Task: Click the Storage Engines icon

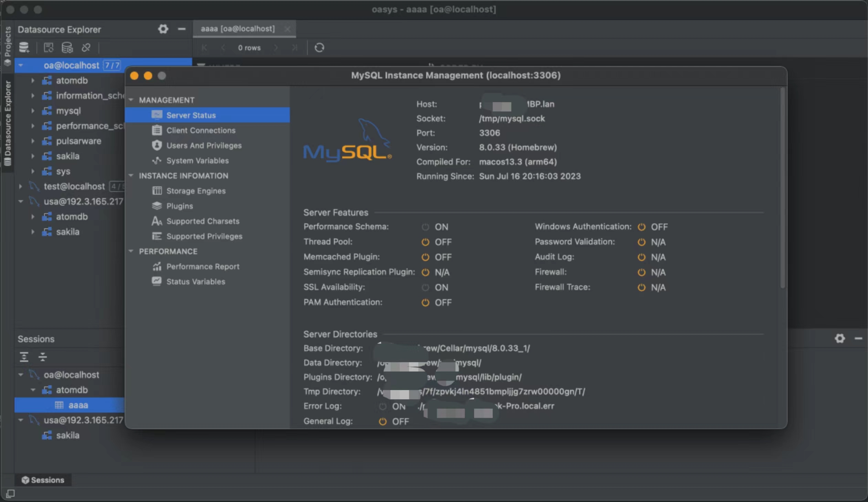Action: [157, 191]
